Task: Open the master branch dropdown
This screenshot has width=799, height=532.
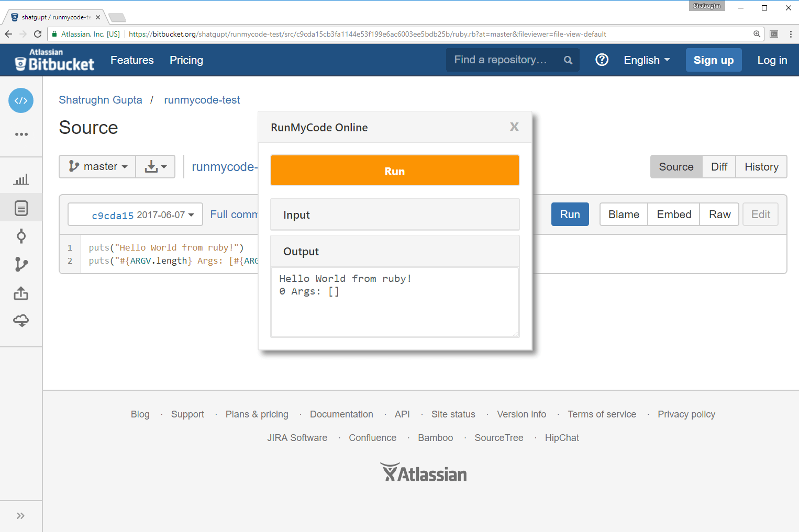Action: (x=97, y=166)
